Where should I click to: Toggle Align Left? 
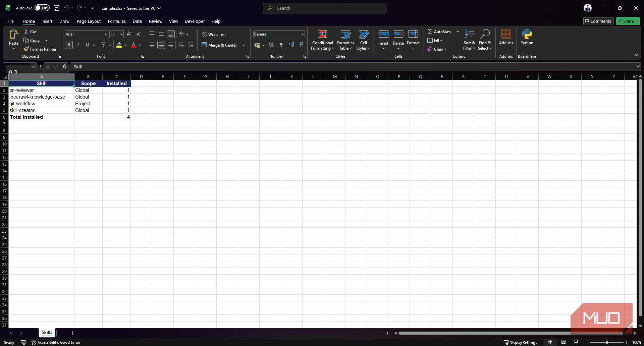coord(152,45)
